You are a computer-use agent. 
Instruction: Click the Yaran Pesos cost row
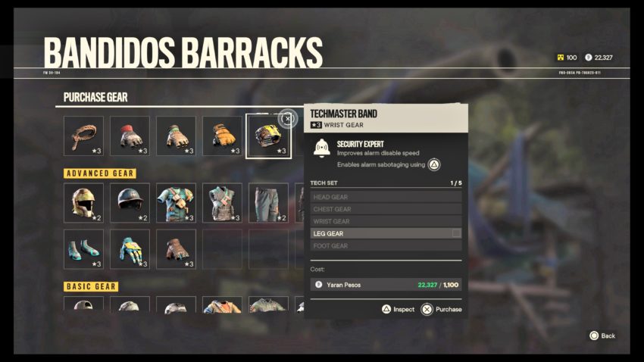[386, 285]
